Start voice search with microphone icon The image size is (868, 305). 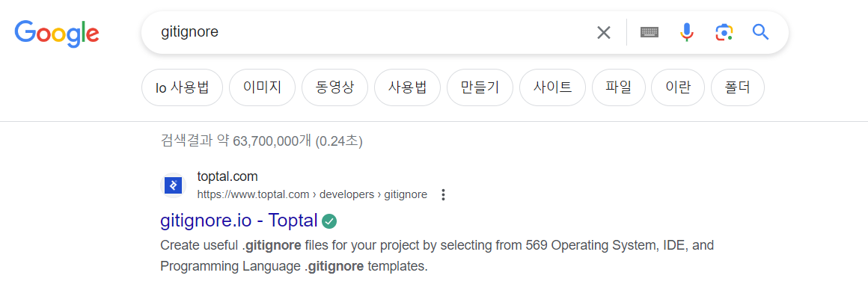tap(686, 33)
